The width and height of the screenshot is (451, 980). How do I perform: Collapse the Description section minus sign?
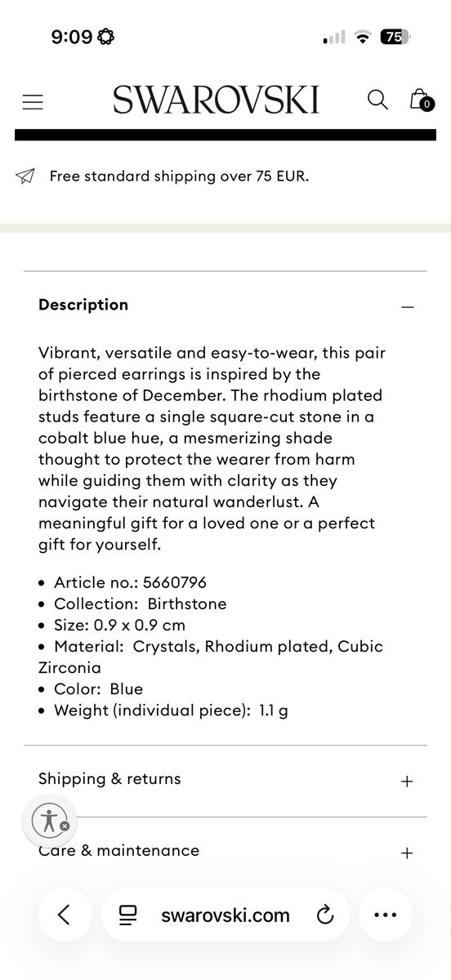[408, 306]
